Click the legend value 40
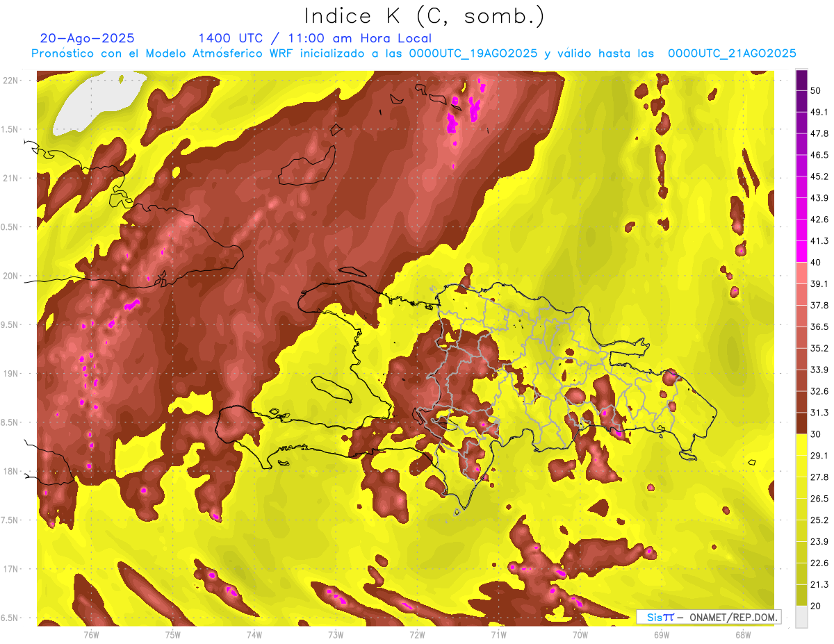The width and height of the screenshot is (834, 644). (816, 263)
